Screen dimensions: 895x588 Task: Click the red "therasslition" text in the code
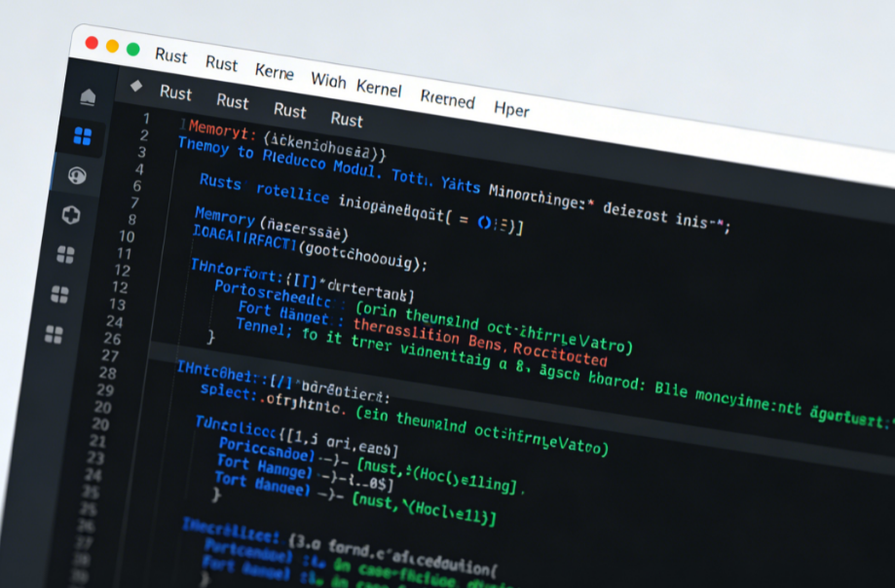[406, 331]
